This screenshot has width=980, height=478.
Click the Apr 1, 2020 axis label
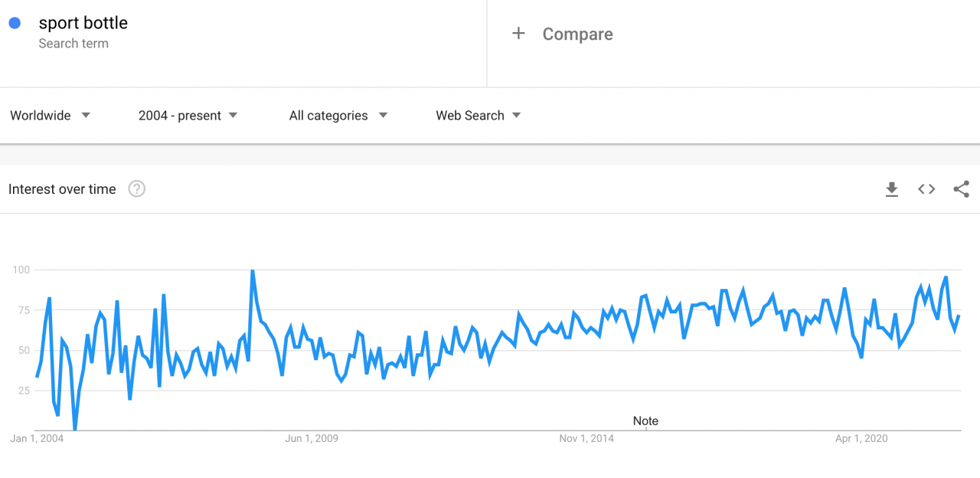(861, 438)
